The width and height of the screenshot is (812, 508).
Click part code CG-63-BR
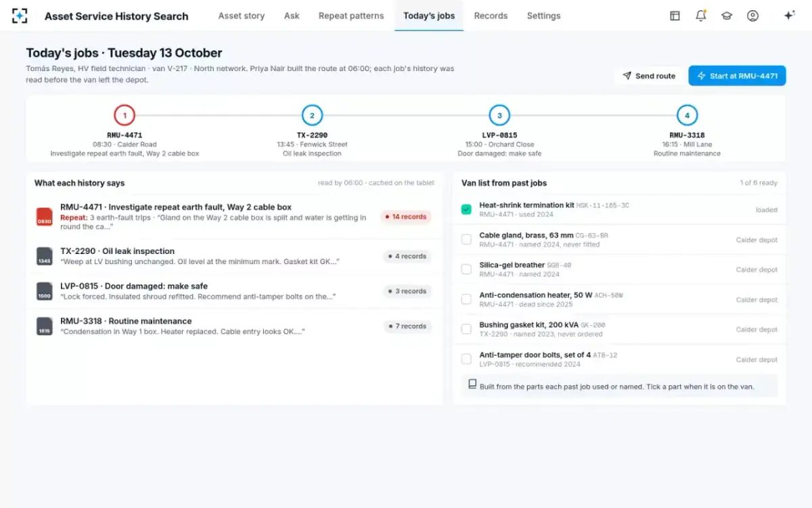(591, 235)
